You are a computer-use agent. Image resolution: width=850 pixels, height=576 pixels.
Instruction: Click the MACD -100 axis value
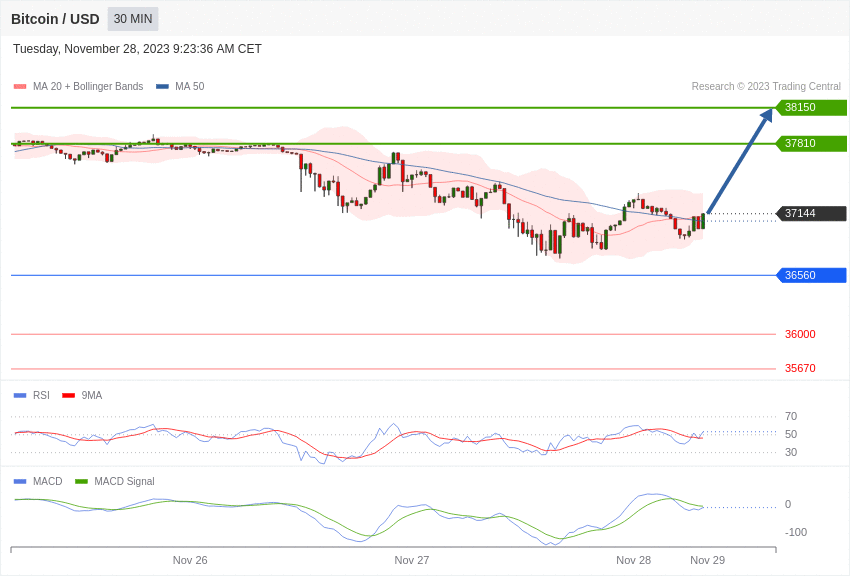pyautogui.click(x=796, y=533)
